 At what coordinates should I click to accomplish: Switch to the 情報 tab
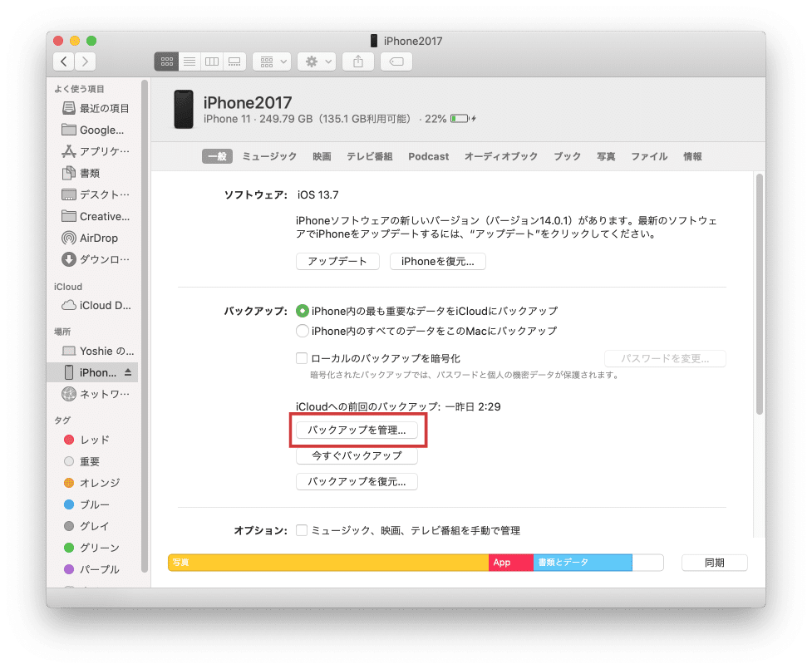(692, 156)
